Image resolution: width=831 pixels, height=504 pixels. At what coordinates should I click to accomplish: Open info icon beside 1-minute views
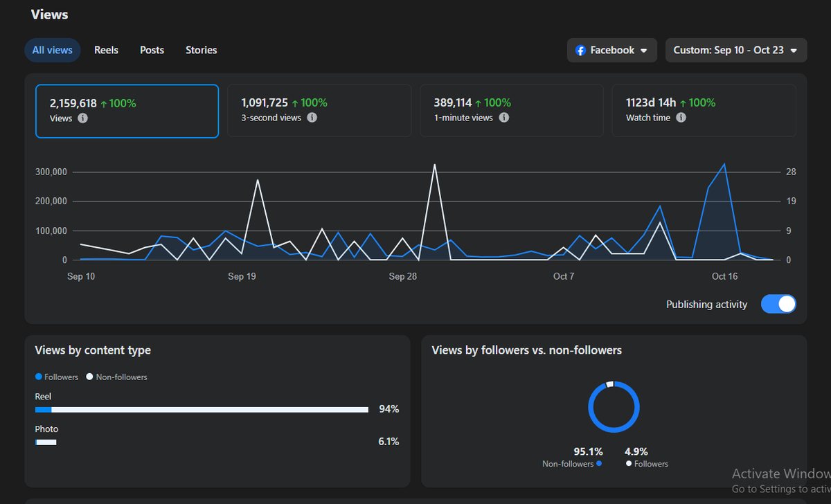[x=504, y=118]
